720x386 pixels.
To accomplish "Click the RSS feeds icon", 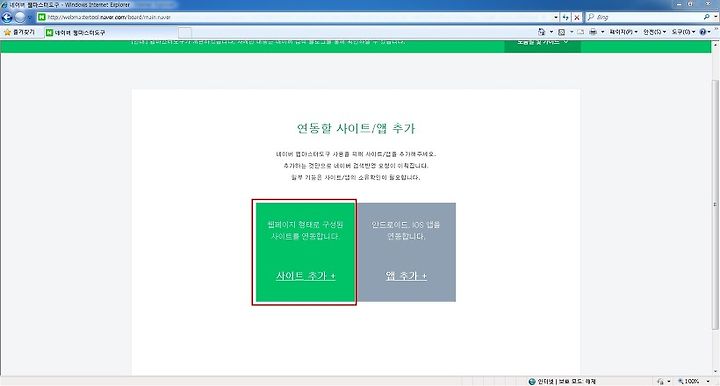I will pyautogui.click(x=562, y=32).
